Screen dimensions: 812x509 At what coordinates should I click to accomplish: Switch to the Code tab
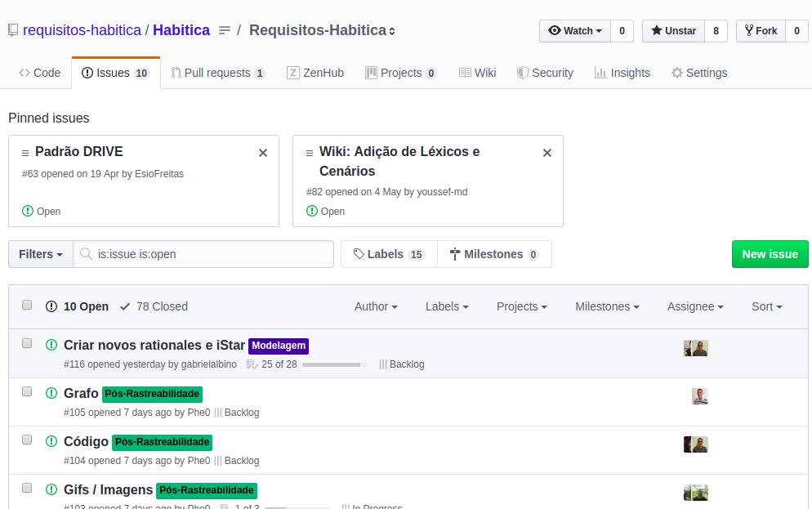(x=40, y=73)
